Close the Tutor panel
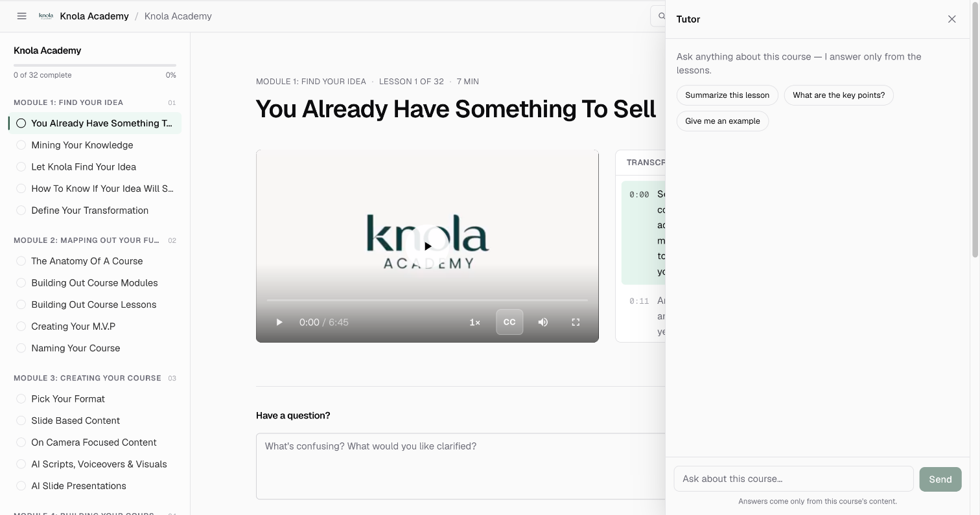 point(951,19)
